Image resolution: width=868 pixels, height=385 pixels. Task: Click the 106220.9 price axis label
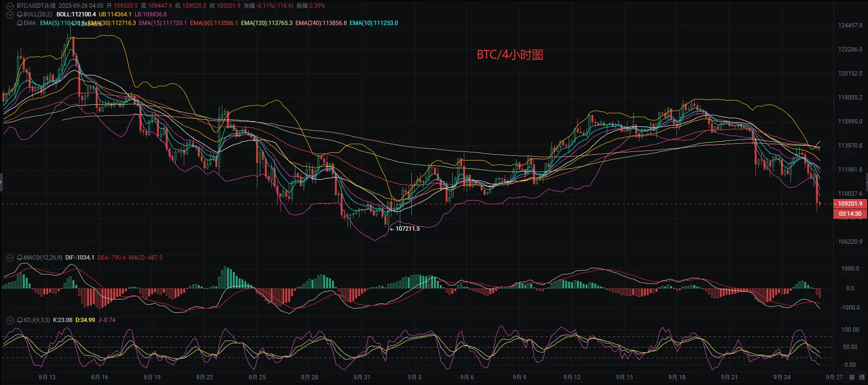pos(850,242)
